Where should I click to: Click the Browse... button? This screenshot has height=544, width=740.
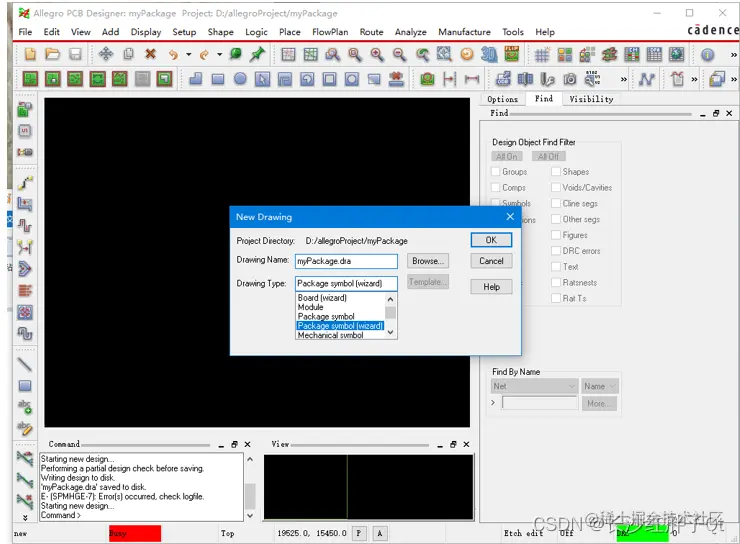(x=428, y=261)
